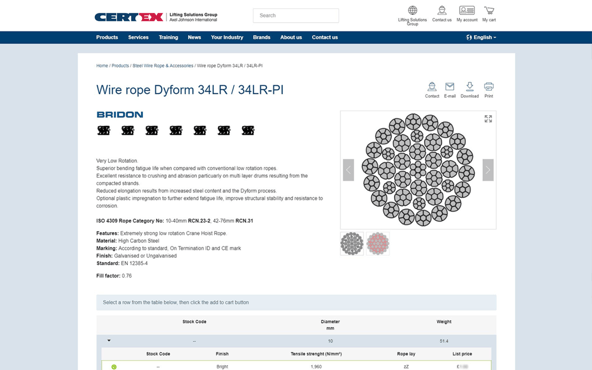The height and width of the screenshot is (370, 592).
Task: Go to Products in the breadcrumb
Action: tap(120, 66)
